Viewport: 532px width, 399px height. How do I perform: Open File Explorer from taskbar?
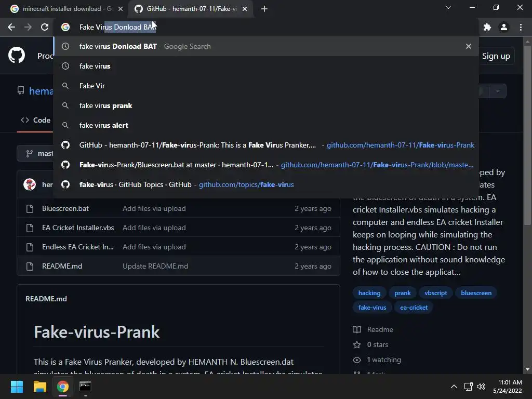click(x=39, y=387)
